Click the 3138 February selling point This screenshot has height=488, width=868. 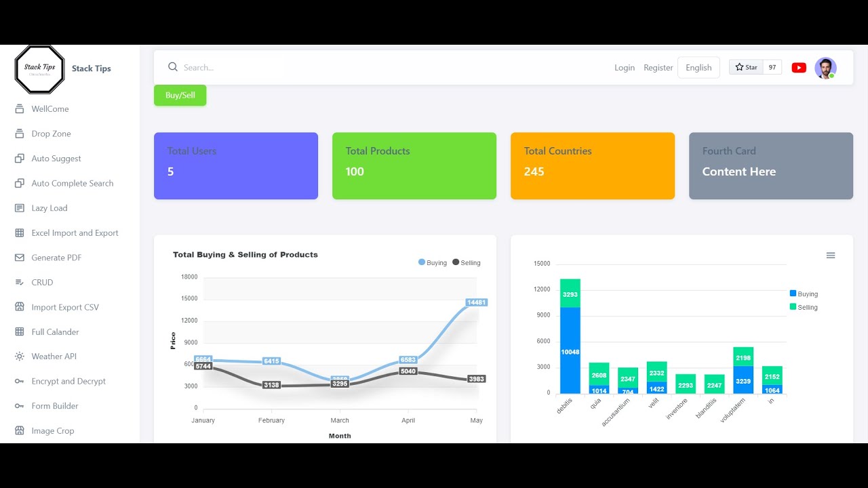tap(271, 385)
